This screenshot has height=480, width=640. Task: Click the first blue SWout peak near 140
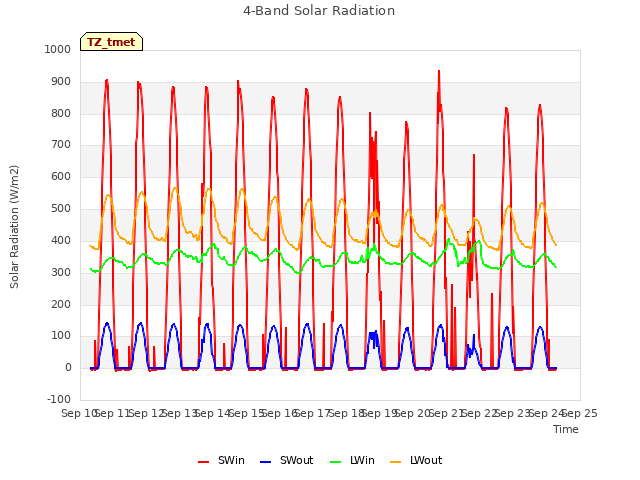[x=107, y=323]
